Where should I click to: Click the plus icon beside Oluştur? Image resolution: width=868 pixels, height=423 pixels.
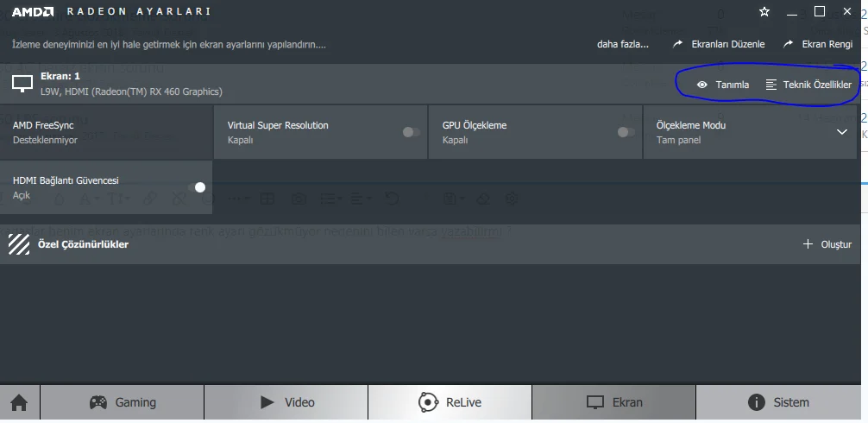808,244
